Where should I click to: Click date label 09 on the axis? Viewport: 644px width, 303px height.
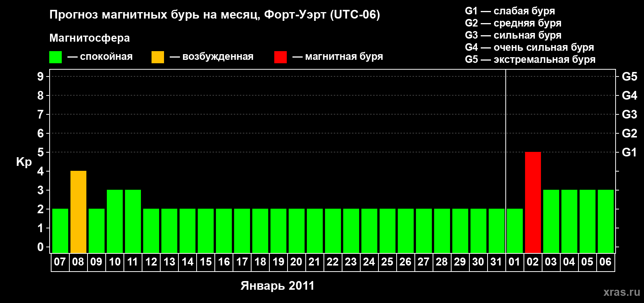pyautogui.click(x=96, y=262)
